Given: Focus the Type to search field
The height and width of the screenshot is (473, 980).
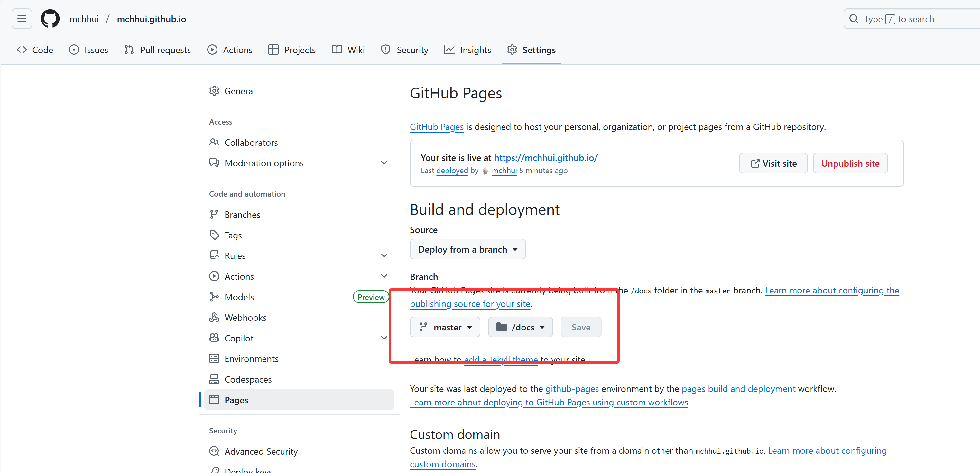Looking at the screenshot, I should click(913, 19).
